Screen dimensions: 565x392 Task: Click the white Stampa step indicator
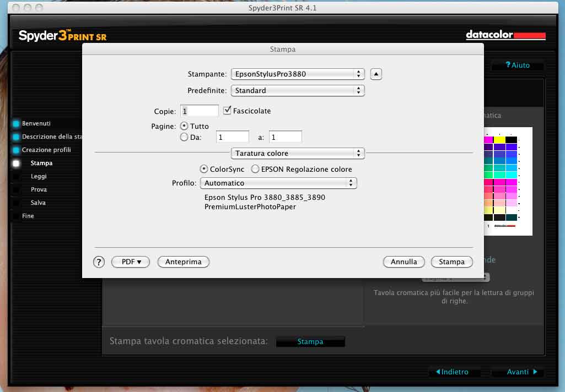16,164
